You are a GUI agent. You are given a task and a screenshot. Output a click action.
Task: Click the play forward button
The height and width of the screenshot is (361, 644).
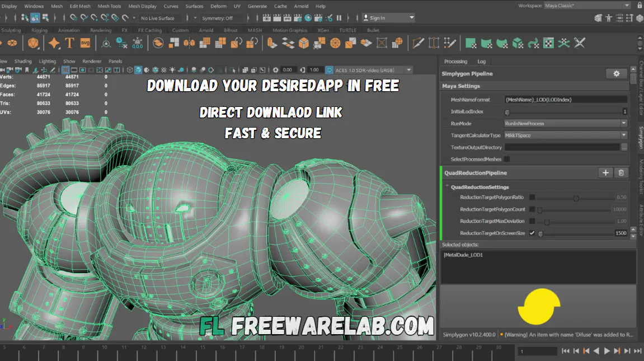607,351
